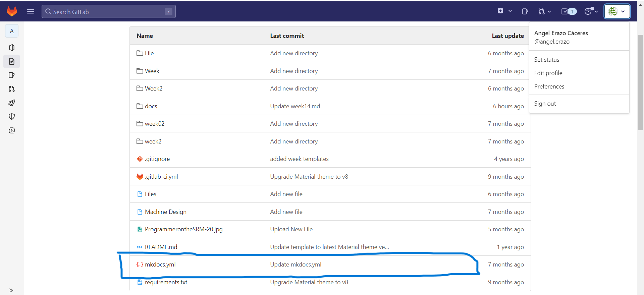The height and width of the screenshot is (295, 644).
Task: Click the mkdocs.yml braces icon
Action: click(x=140, y=264)
